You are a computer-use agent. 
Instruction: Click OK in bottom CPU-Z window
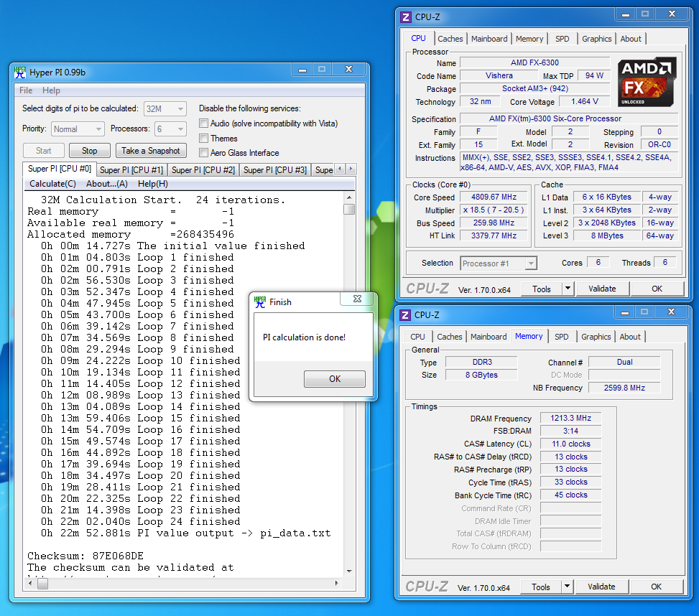[x=656, y=587]
